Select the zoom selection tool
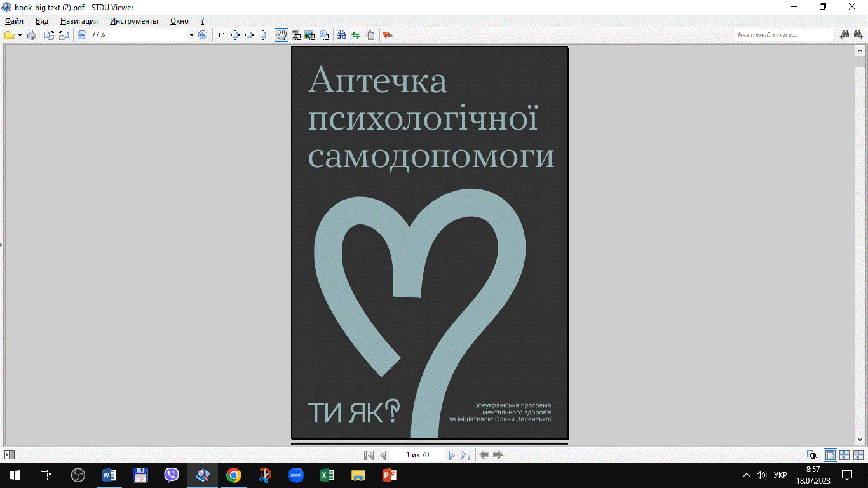Viewport: 868px width, 488px height. point(324,35)
